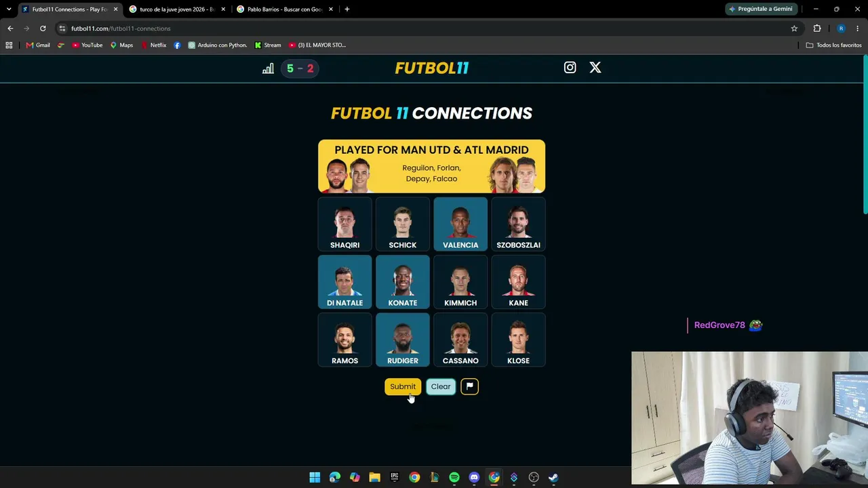The width and height of the screenshot is (868, 488).
Task: Open the Facebook bookmark icon
Action: point(177,45)
